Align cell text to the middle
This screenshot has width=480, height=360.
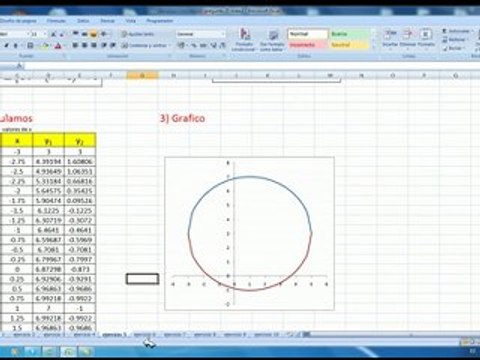pos(85,34)
